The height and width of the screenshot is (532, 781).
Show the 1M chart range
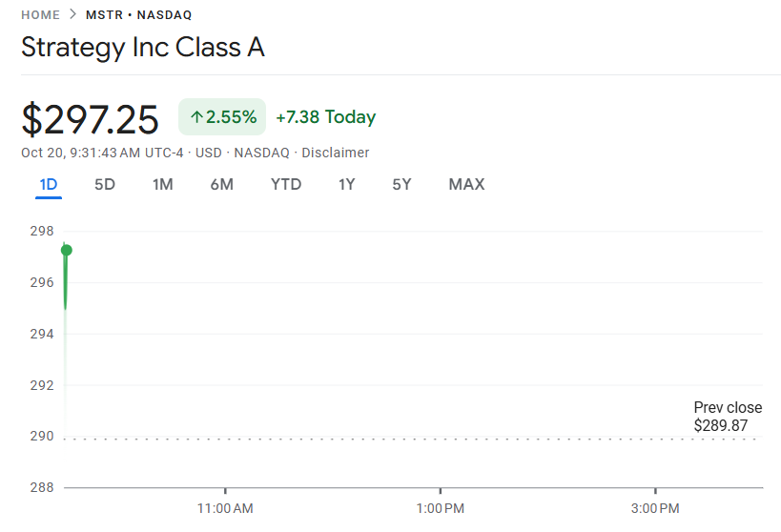[163, 184]
